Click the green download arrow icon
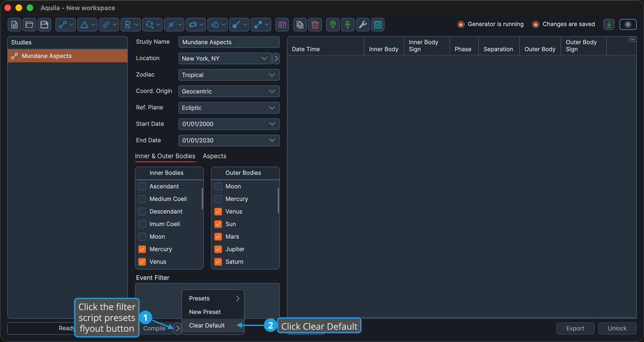The width and height of the screenshot is (644, 342). pos(609,25)
